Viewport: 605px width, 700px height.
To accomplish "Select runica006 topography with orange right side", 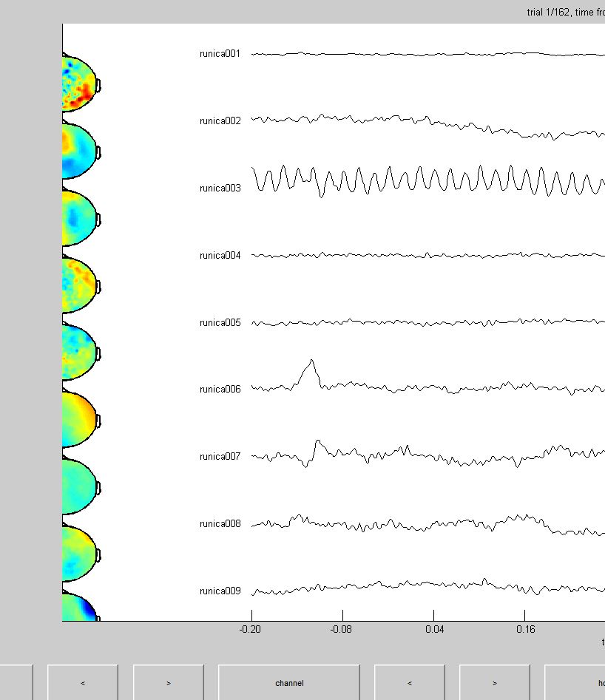I will pos(81,420).
